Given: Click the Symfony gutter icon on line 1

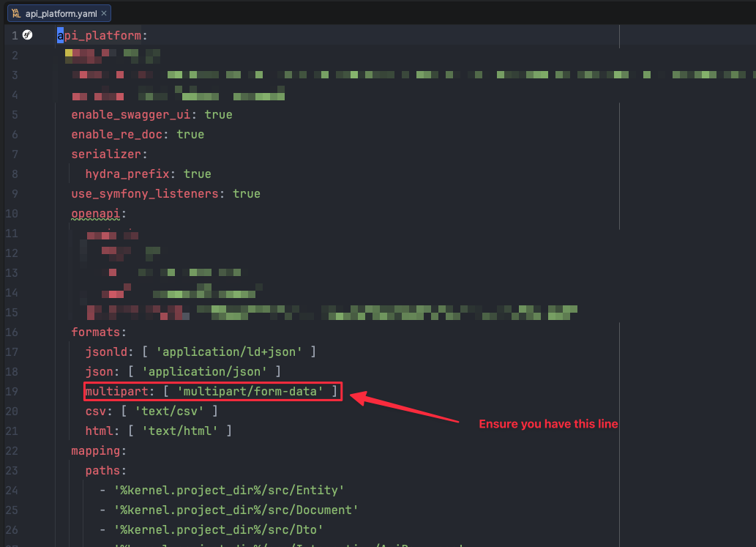Looking at the screenshot, I should click(27, 34).
